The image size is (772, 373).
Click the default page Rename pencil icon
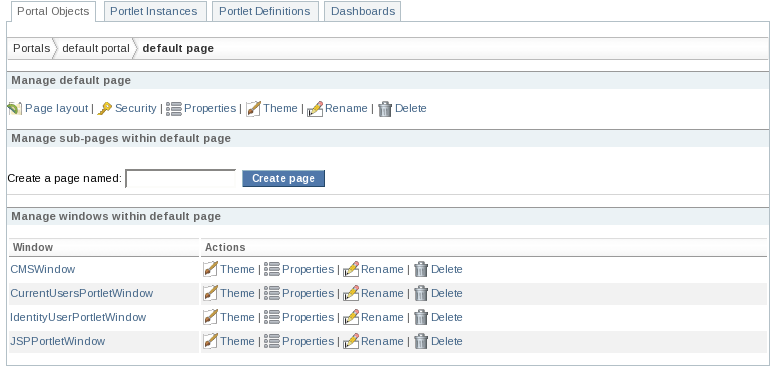click(x=315, y=108)
